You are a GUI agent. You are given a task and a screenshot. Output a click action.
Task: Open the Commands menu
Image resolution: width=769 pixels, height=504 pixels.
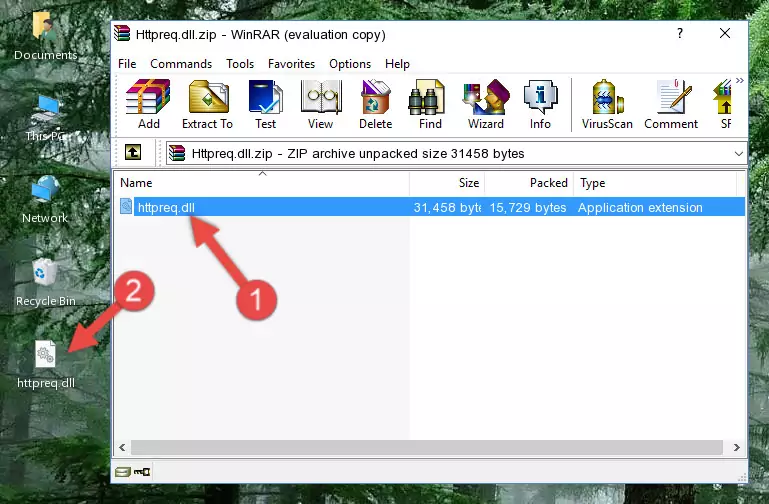(x=181, y=64)
